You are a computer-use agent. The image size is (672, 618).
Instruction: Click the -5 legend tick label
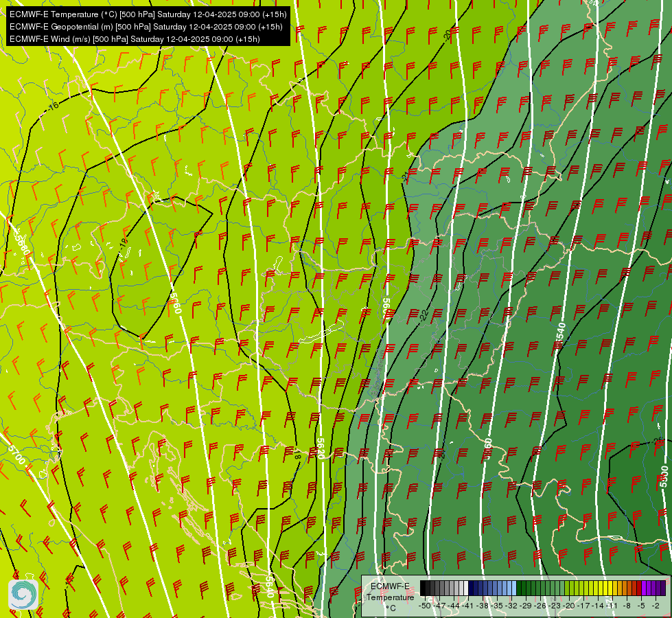pos(641,606)
